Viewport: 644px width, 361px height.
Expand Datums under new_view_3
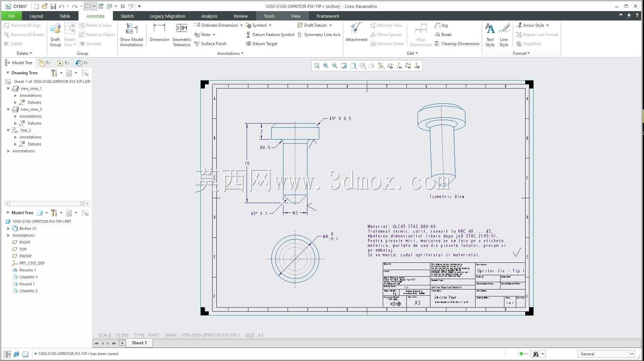click(x=15, y=123)
